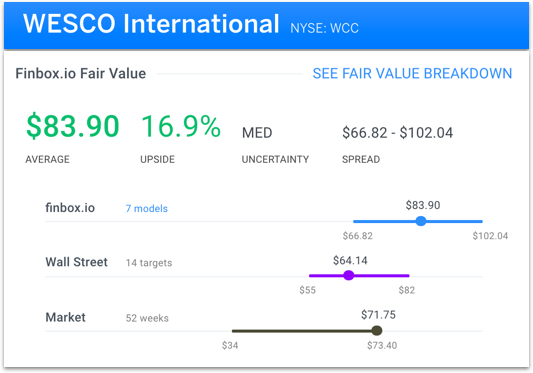The width and height of the screenshot is (533, 373).
Task: Click the 16.9% upside figure
Action: click(x=181, y=126)
